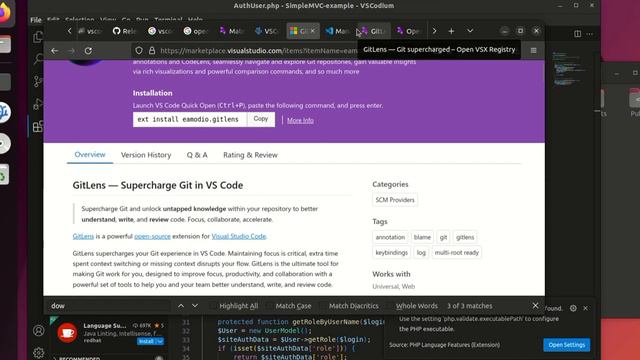640x360 pixels.
Task: Open the Rating & Review tab
Action: click(x=250, y=155)
